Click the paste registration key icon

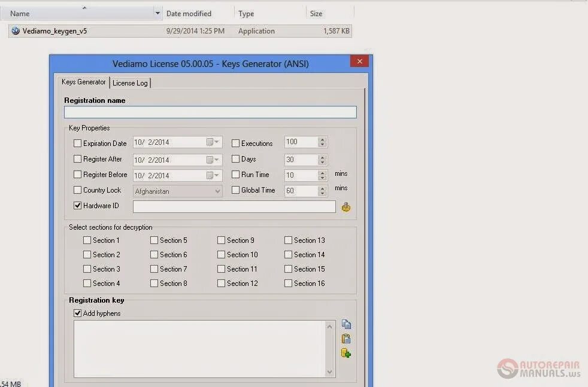[x=346, y=339]
